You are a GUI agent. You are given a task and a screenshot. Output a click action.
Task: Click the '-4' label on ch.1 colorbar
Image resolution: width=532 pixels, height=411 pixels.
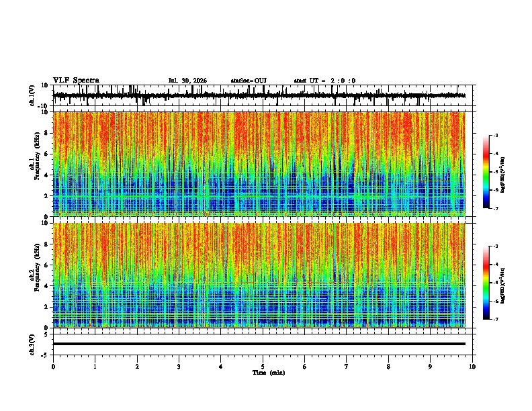496,154
